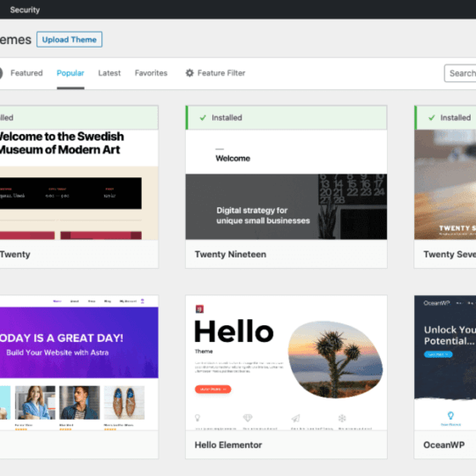Click Installed checkmark on Twenty Seventeen

click(431, 117)
